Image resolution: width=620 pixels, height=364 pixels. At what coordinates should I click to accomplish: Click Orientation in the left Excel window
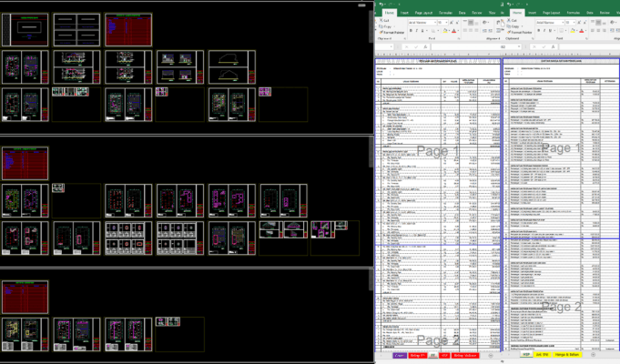(486, 23)
